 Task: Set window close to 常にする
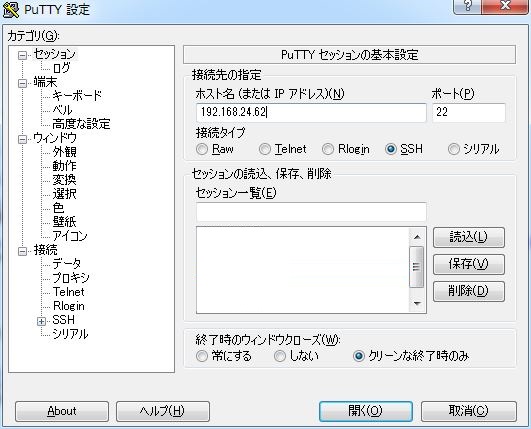[202, 356]
